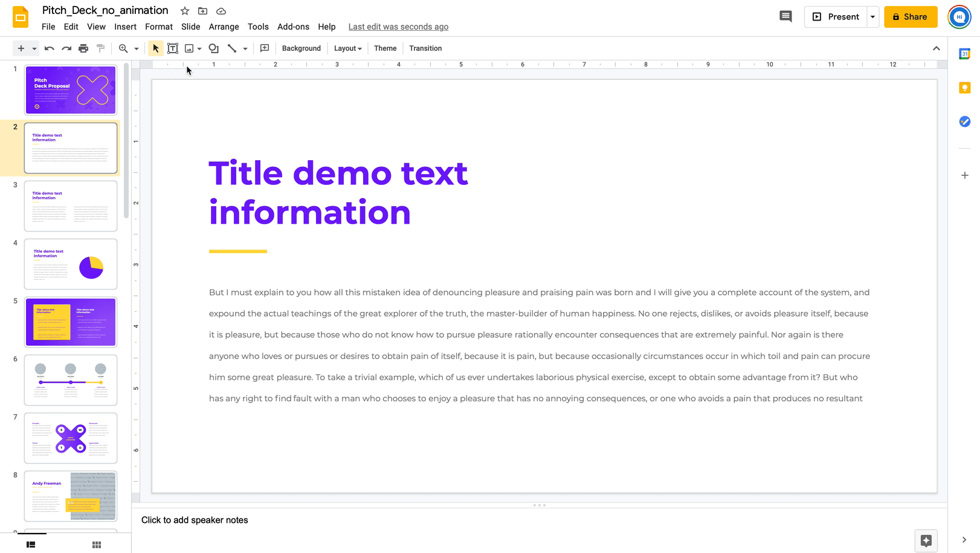Open the Google account avatar
Viewport: 980px width, 553px height.
point(959,17)
